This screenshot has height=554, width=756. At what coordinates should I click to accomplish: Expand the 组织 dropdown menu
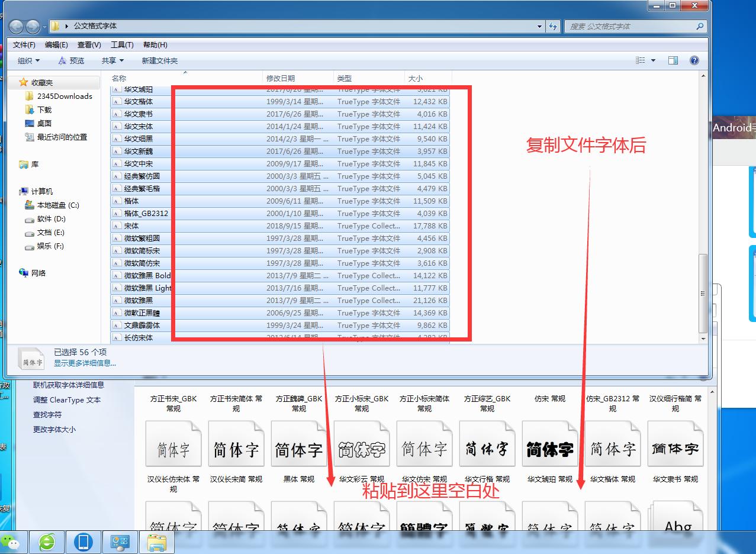click(x=27, y=60)
